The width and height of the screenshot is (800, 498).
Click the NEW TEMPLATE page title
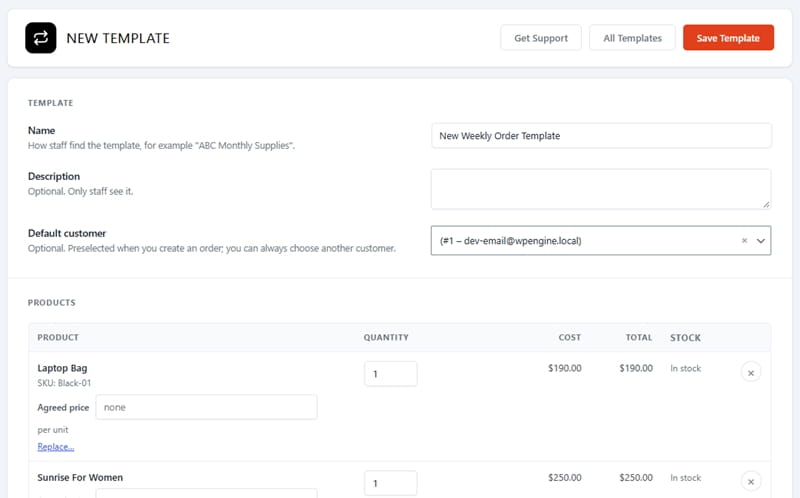pos(118,38)
